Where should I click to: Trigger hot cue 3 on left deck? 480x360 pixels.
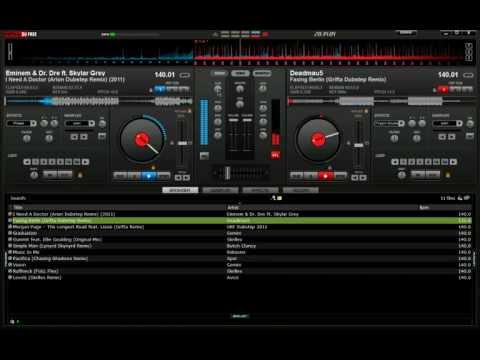click(184, 89)
